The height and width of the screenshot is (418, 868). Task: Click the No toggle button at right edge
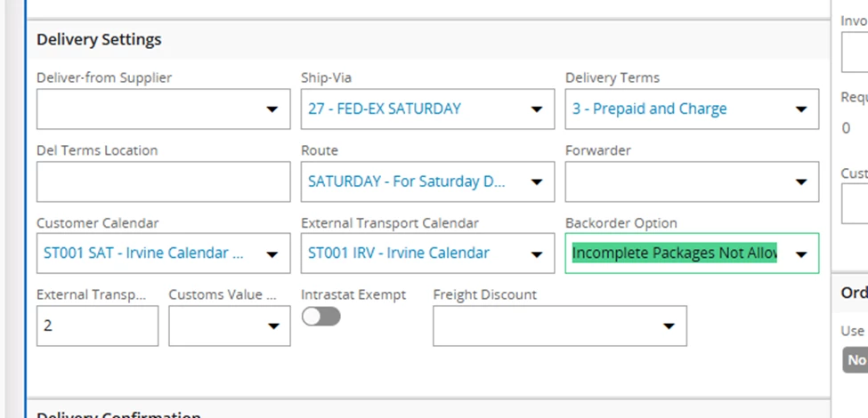[x=856, y=360]
